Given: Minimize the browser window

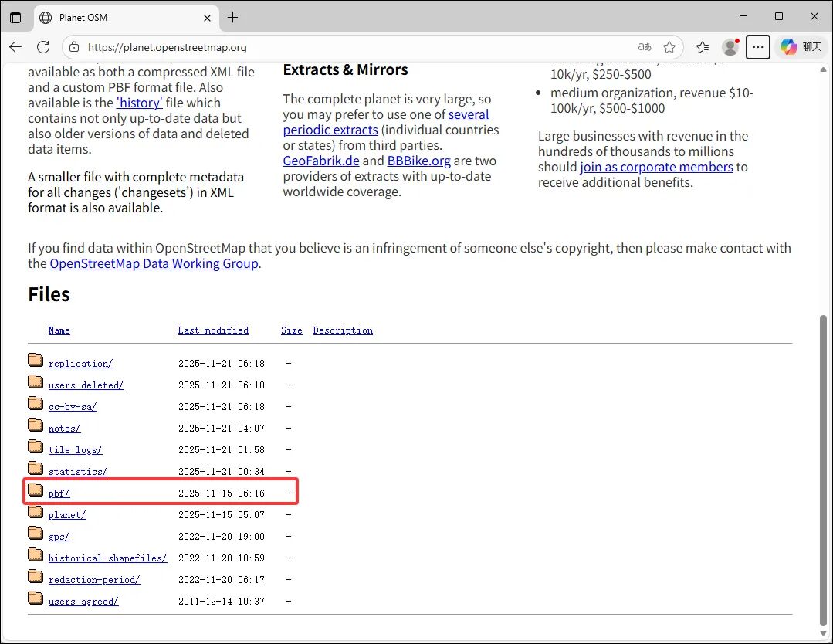Looking at the screenshot, I should (743, 16).
